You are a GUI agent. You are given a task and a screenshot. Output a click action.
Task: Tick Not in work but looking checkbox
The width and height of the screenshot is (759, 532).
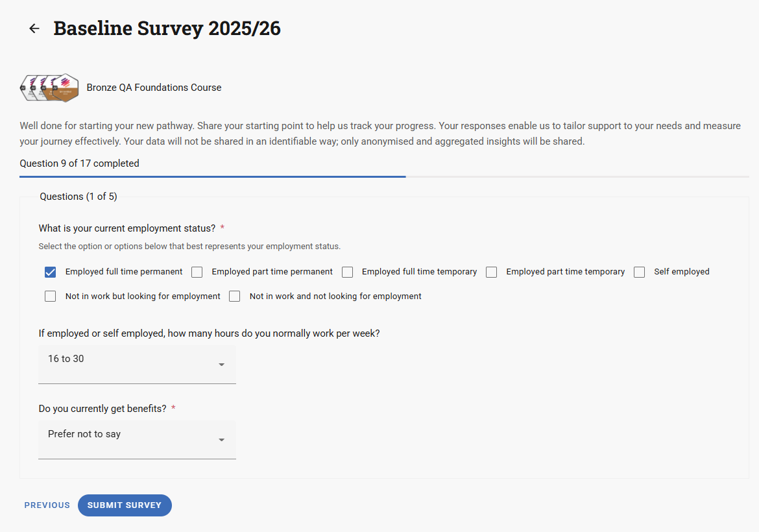tap(51, 296)
